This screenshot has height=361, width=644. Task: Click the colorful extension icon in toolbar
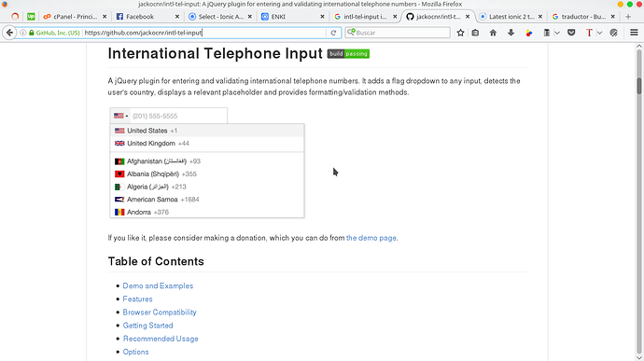[x=529, y=33]
